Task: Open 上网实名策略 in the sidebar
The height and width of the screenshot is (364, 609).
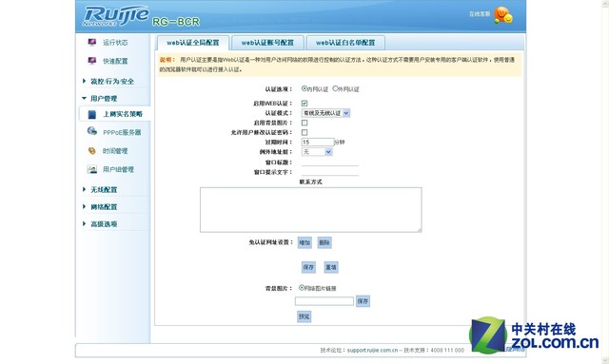Action: pyautogui.click(x=123, y=114)
